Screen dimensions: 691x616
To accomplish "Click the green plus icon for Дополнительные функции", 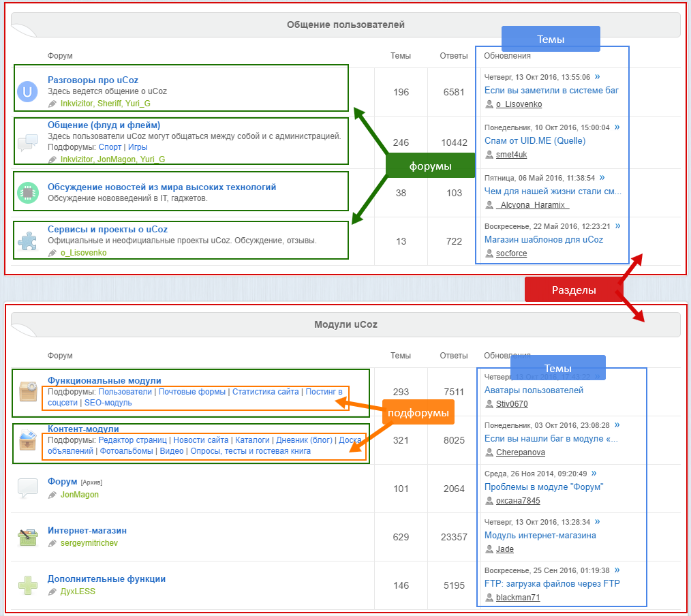I will pyautogui.click(x=27, y=585).
